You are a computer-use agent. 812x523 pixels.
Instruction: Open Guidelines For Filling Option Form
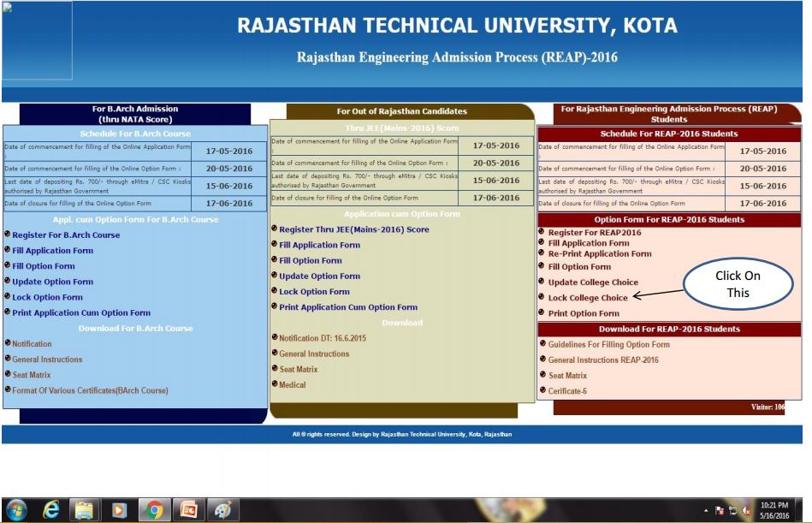[x=608, y=345]
